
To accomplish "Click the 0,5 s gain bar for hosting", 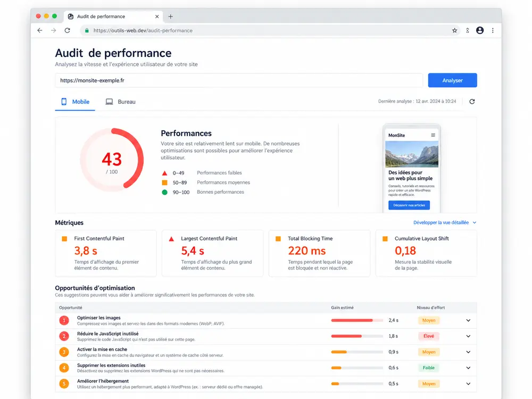I will [357, 384].
